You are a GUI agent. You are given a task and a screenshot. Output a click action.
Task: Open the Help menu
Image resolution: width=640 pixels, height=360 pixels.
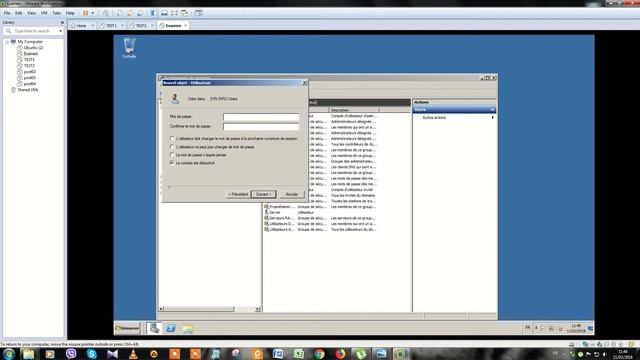(70, 13)
